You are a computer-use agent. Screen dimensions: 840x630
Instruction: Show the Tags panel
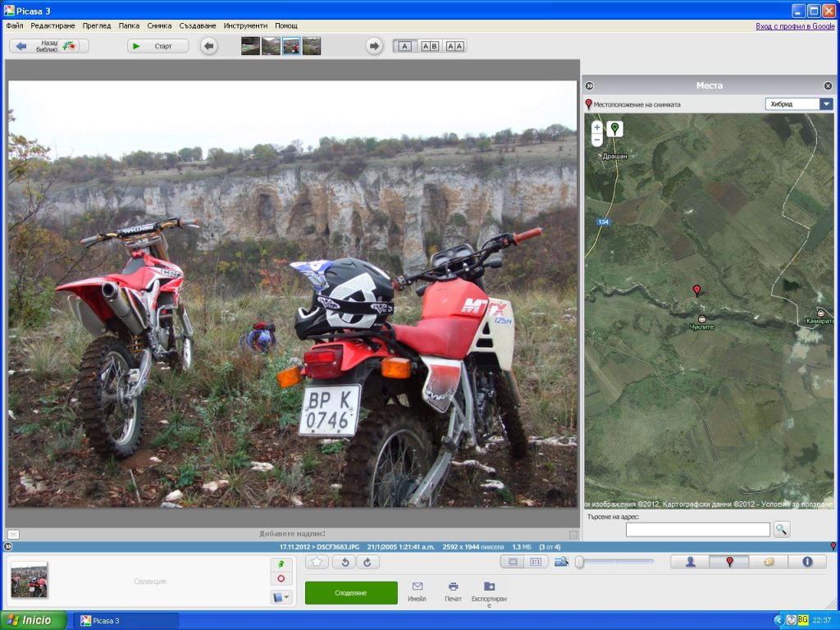pos(768,561)
